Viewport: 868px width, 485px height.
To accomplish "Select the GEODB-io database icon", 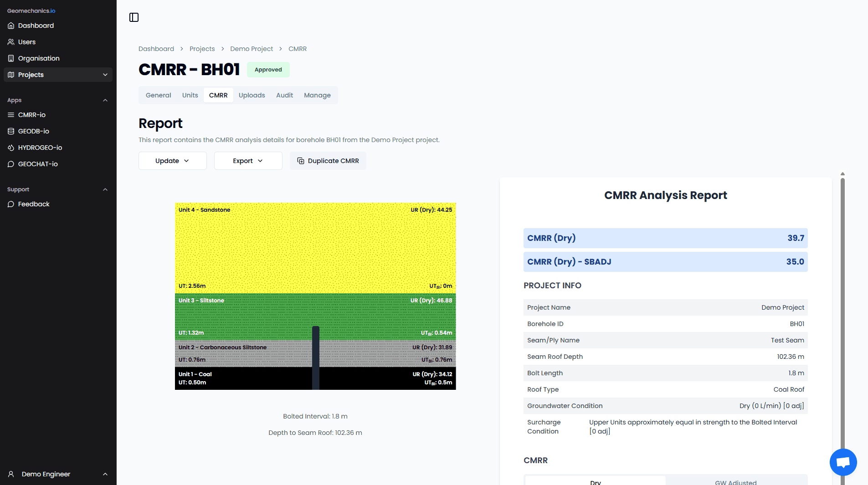I will coord(11,131).
